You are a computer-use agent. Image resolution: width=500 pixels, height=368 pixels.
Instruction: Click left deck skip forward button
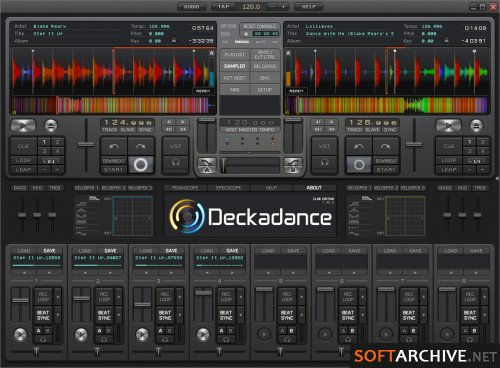[x=183, y=129]
